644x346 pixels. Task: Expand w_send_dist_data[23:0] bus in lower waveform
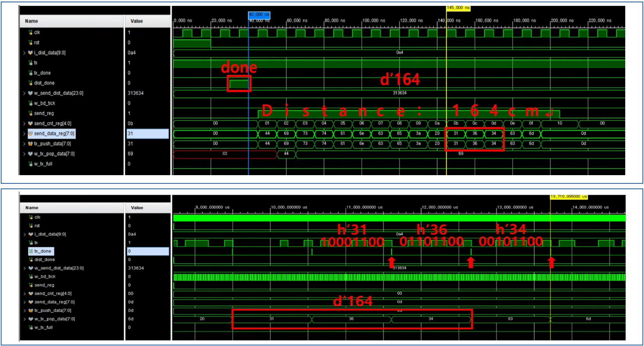point(25,268)
